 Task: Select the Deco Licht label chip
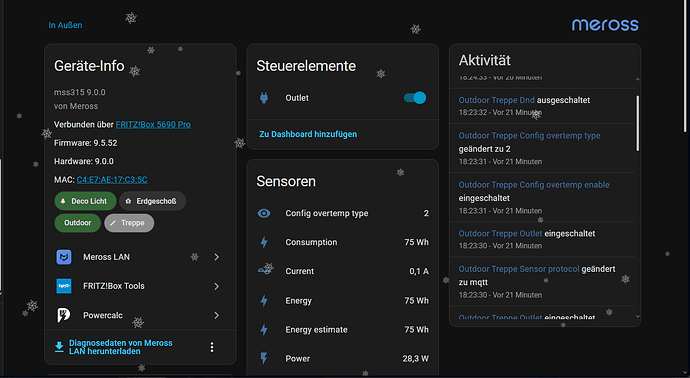[85, 201]
